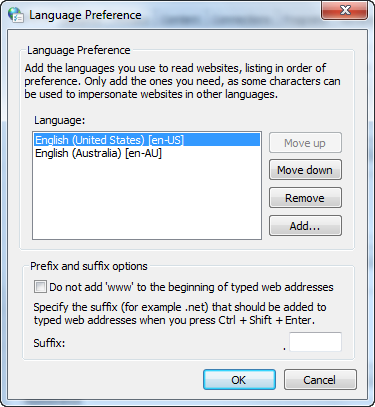Viewport: 375px width, 407px height.
Task: Enable the 'Do not add www' checkbox
Action: (x=40, y=287)
